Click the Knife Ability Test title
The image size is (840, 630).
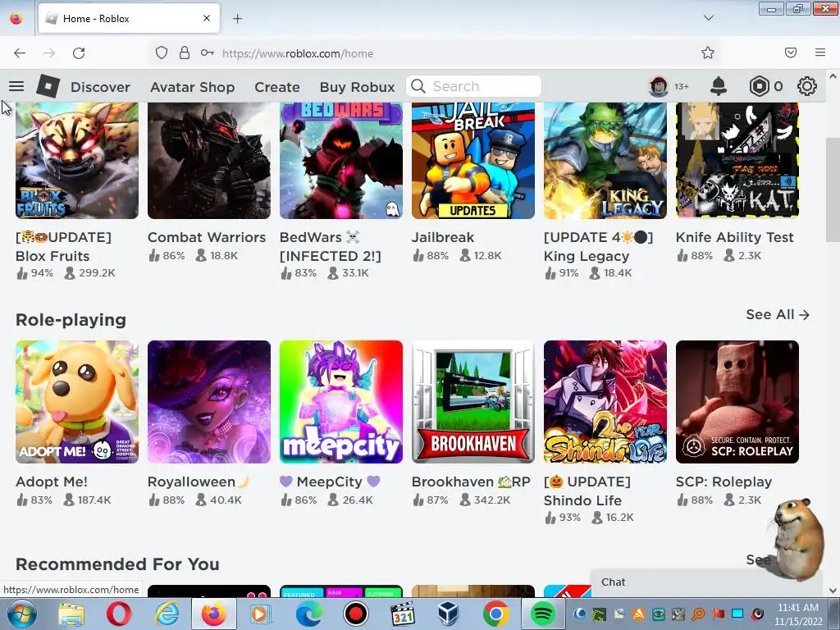[x=734, y=237]
